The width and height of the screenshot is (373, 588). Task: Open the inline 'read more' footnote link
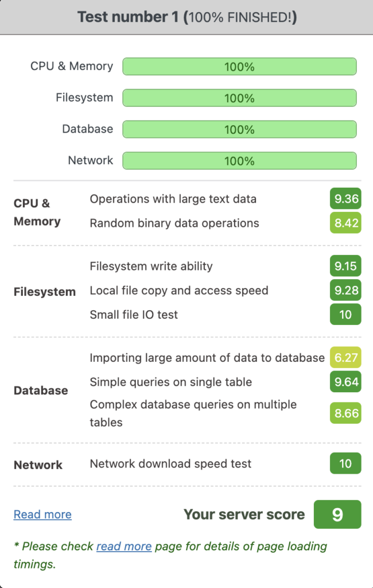coord(124,547)
